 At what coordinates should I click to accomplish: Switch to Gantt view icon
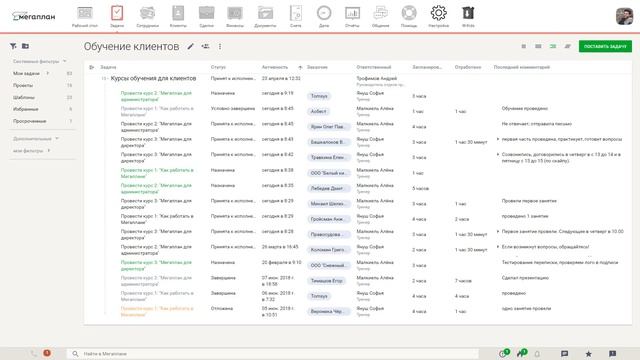(x=568, y=47)
